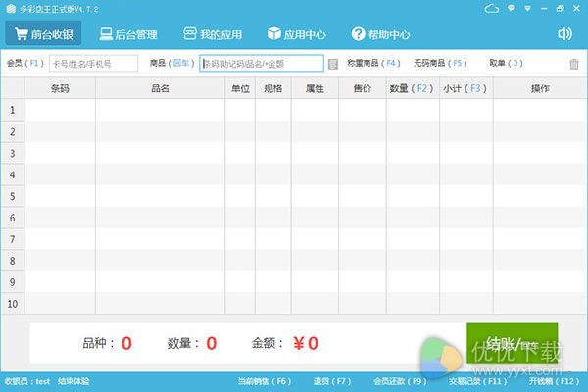Minimize the cashier window
Image resolution: width=588 pixels, height=392 pixels.
point(544,9)
